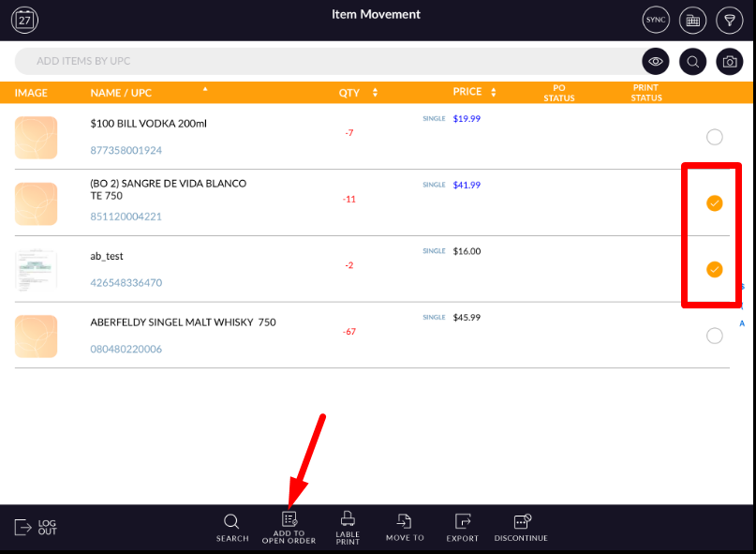Screen dimensions: 756x554
Task: Sort by PRICE column arrows
Action: coord(493,93)
